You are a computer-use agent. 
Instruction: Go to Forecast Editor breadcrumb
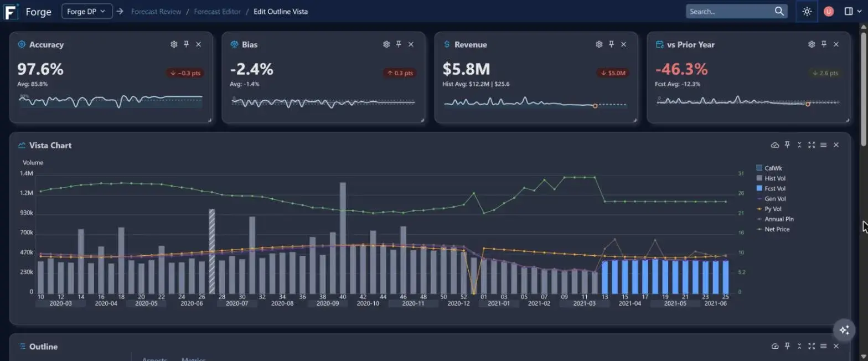(216, 11)
